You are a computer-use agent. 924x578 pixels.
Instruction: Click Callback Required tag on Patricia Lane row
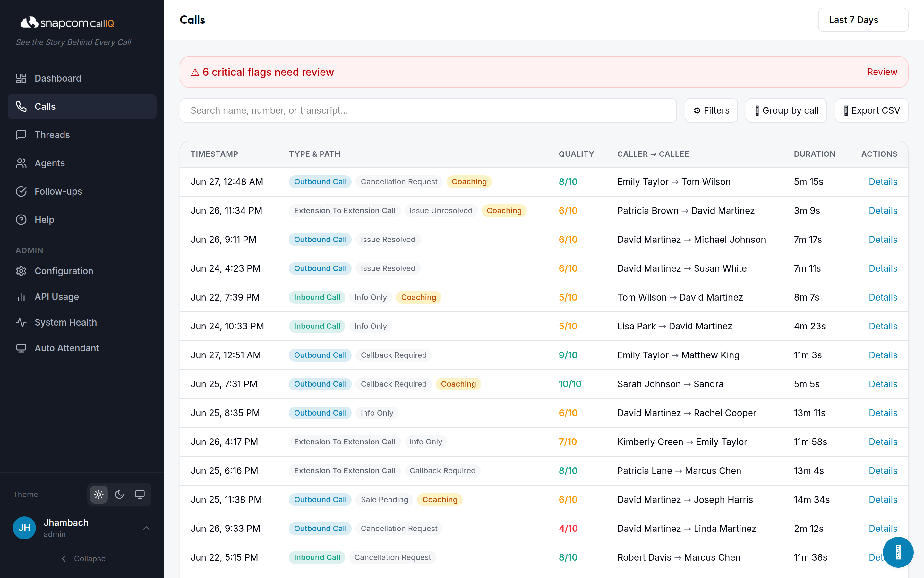[x=442, y=471]
